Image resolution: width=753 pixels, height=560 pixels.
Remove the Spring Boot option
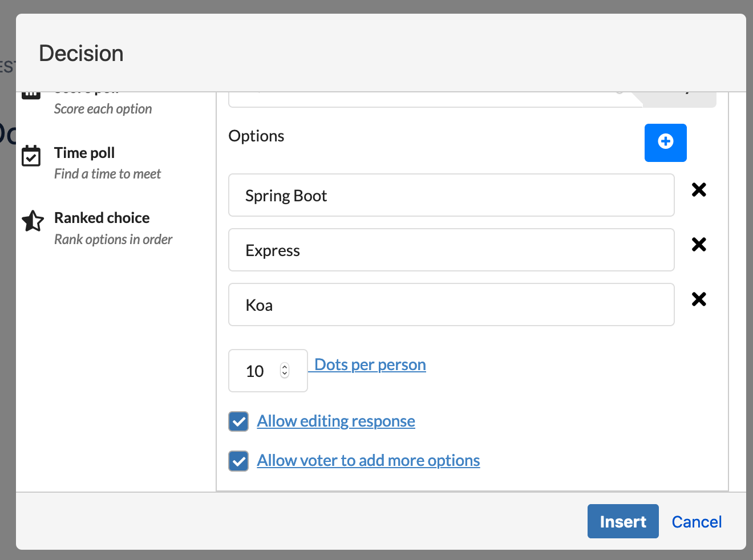pyautogui.click(x=699, y=190)
